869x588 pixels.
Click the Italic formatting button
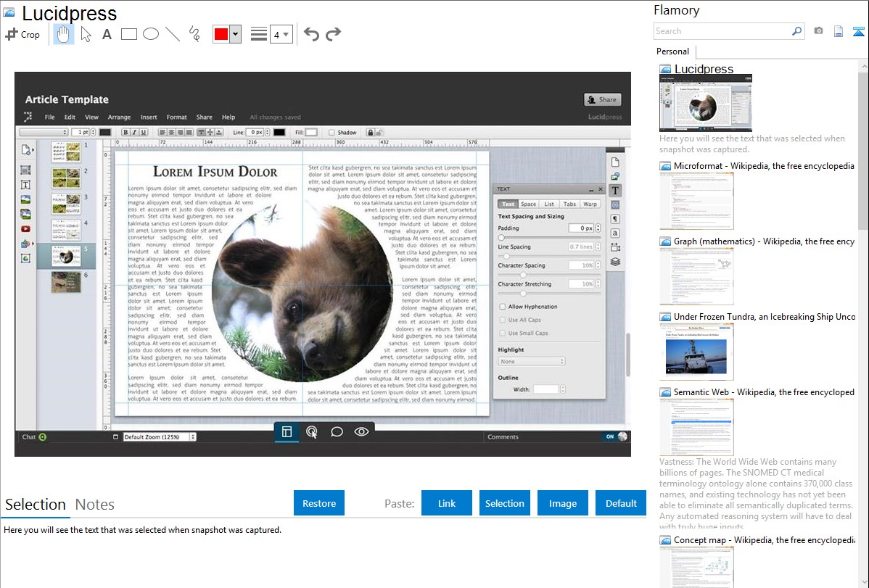click(134, 133)
